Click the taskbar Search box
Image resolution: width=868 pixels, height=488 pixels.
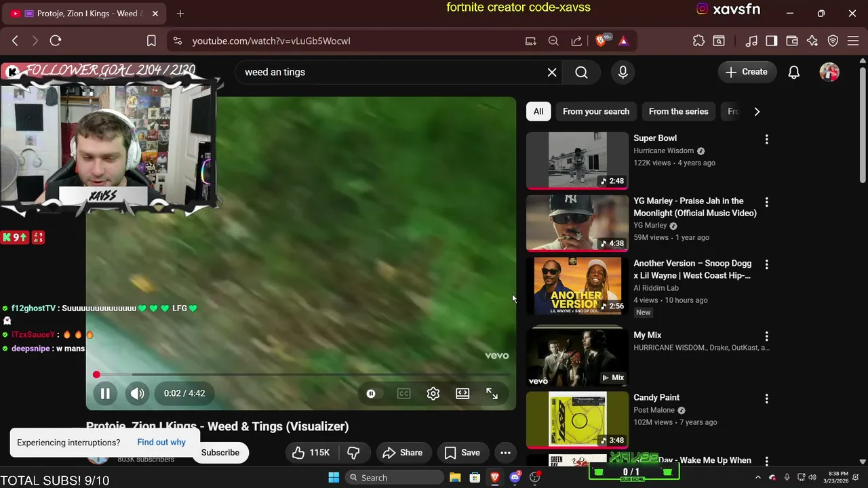tap(395, 477)
